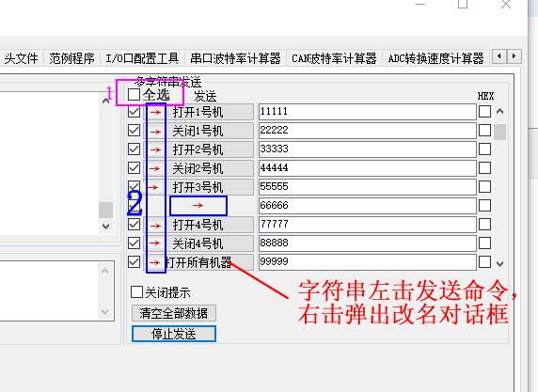
Task: Enable HEX checkbox for the 88888 row
Action: coord(484,243)
